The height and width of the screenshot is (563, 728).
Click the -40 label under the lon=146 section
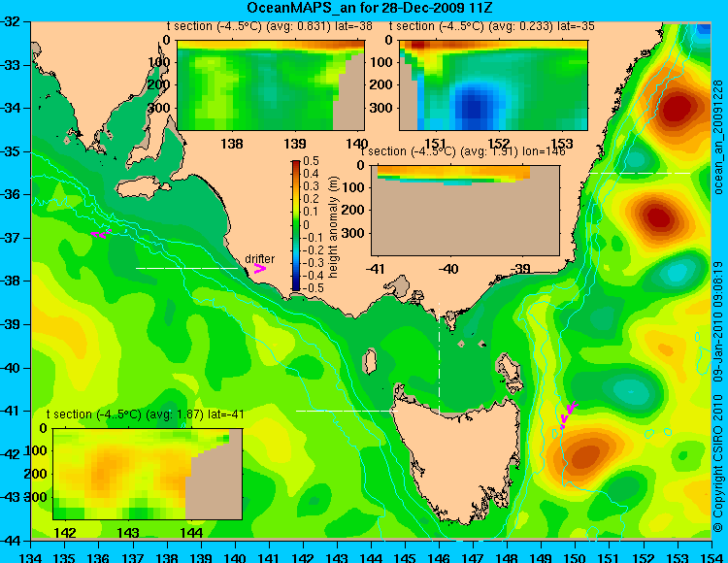(449, 269)
